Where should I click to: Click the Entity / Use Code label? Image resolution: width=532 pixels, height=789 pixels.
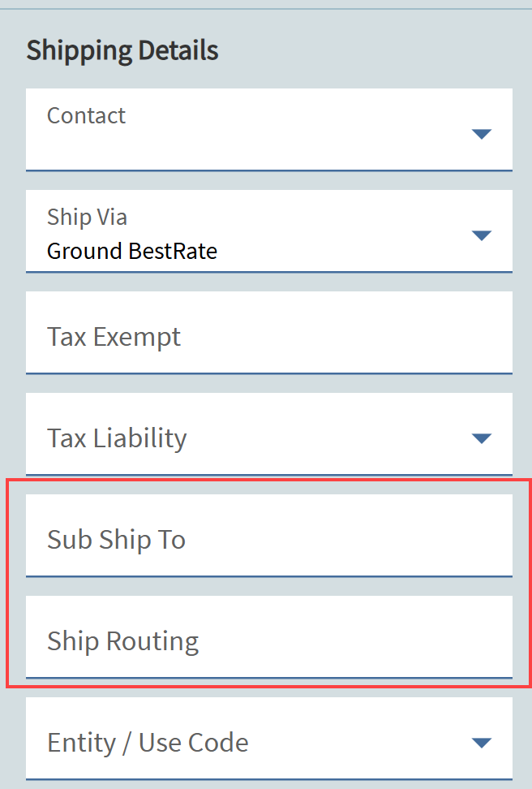[148, 742]
